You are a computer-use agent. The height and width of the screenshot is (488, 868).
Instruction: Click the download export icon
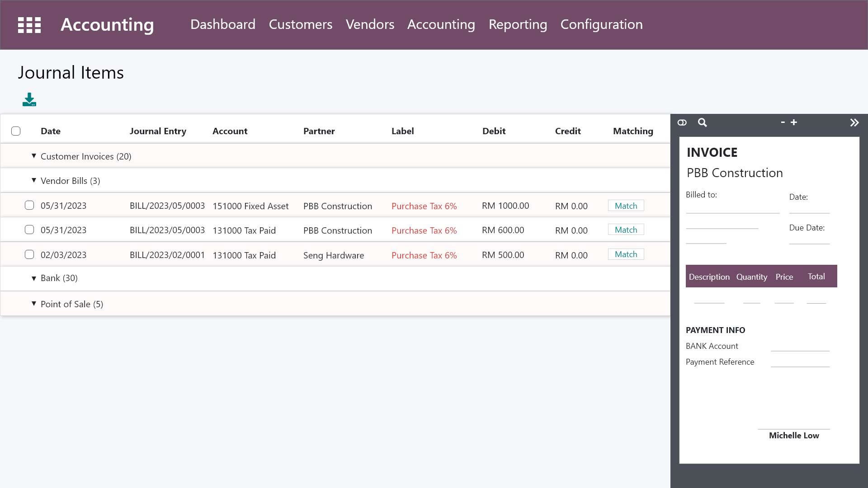coord(29,99)
